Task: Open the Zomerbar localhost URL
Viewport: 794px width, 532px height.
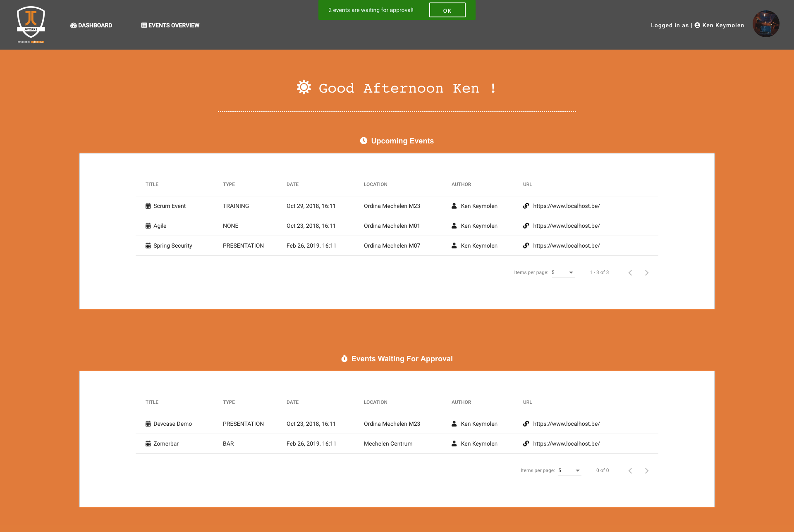Action: (566, 444)
